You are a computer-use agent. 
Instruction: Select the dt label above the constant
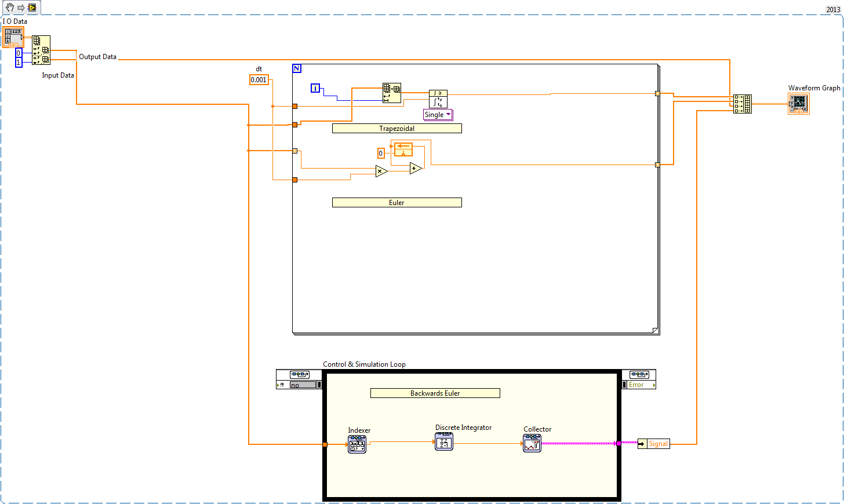point(259,69)
